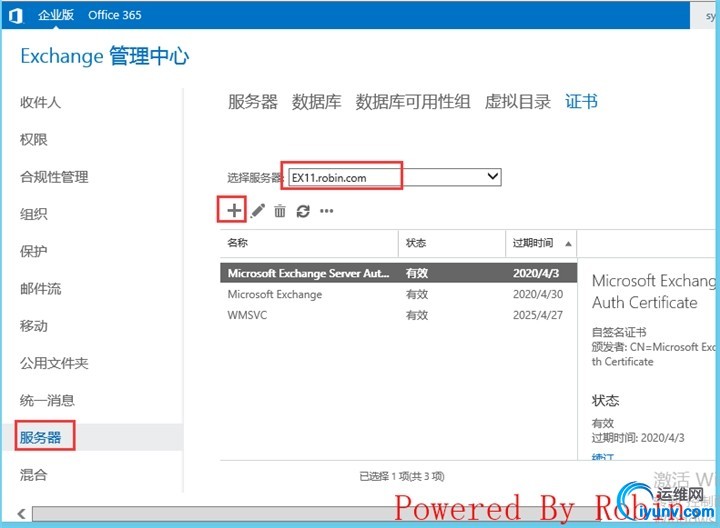Image resolution: width=720 pixels, height=528 pixels.
Task: Click the add new certificate plus icon
Action: coord(234,210)
